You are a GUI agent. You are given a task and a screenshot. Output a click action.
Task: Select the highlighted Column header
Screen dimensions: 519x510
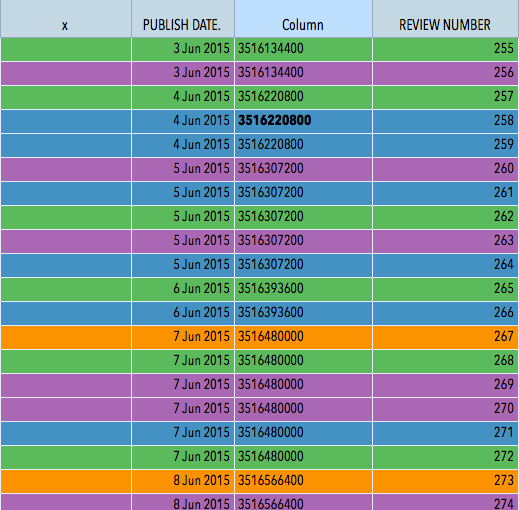coord(303,19)
